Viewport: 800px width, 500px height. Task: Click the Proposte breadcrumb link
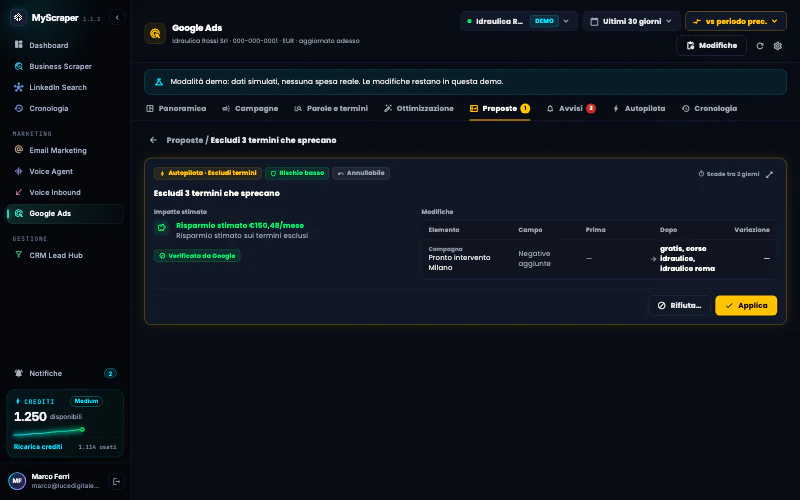[x=185, y=140]
